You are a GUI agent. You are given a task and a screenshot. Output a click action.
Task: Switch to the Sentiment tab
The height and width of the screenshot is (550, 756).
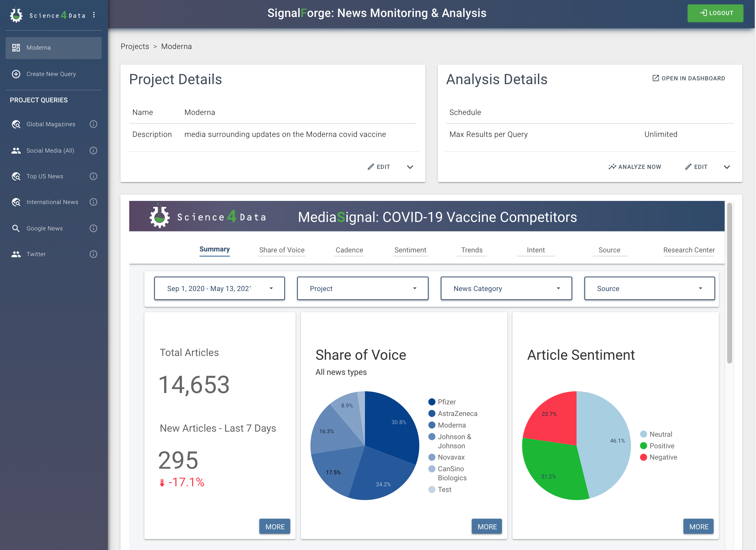click(x=410, y=250)
